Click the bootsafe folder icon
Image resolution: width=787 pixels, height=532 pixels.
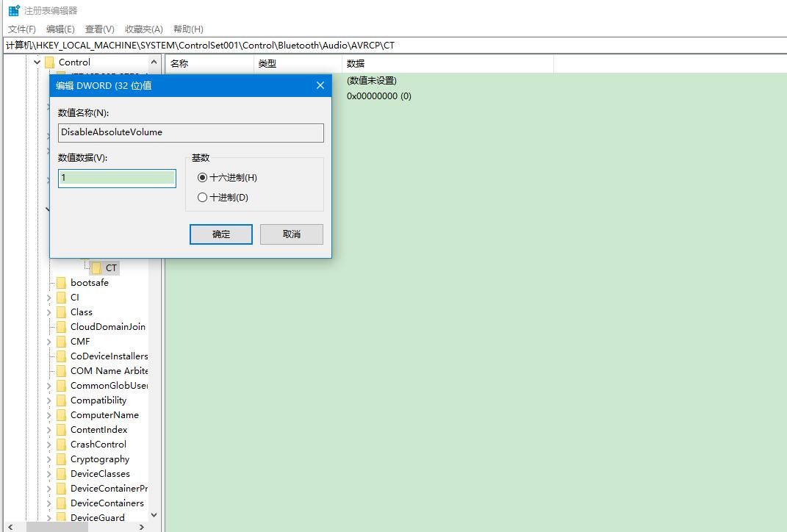tap(62, 283)
